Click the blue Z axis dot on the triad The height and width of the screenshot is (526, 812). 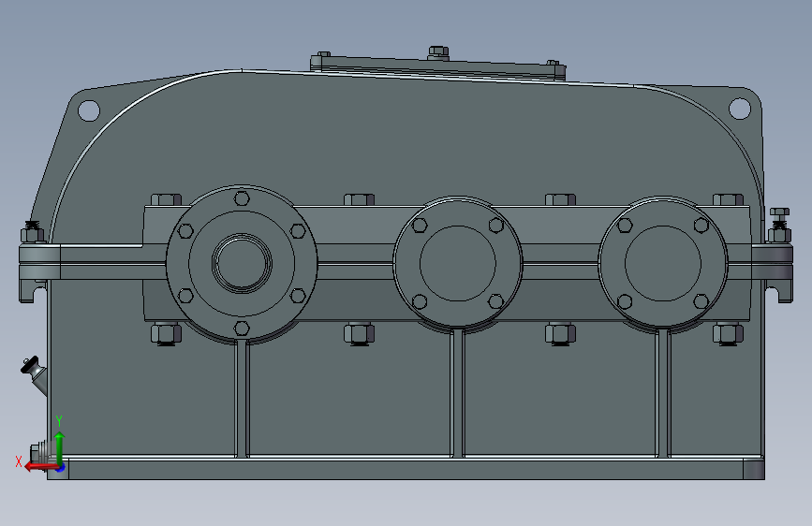click(61, 467)
